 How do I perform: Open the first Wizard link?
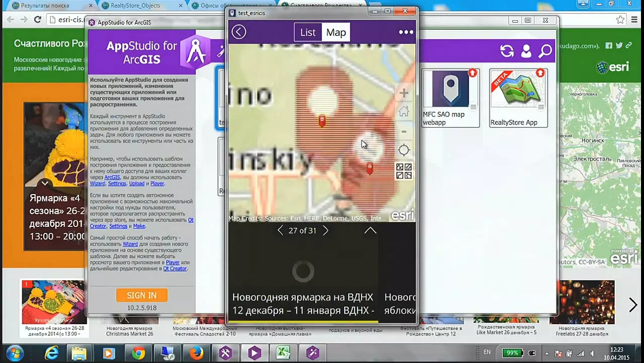[97, 184]
